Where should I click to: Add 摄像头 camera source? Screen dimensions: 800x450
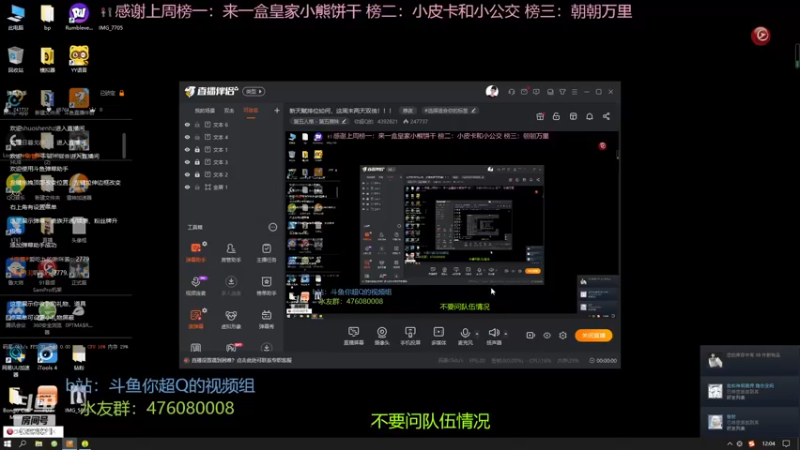pyautogui.click(x=382, y=336)
